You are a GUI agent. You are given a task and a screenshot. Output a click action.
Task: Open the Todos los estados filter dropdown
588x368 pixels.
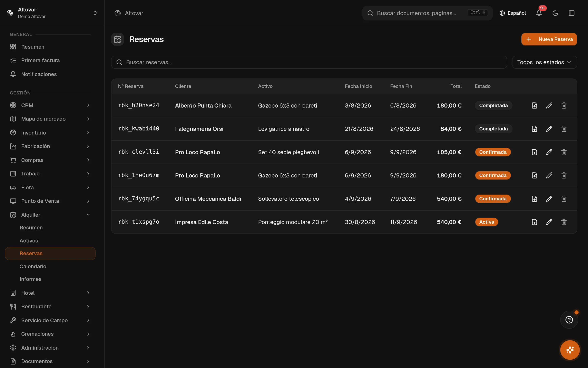[x=544, y=62]
